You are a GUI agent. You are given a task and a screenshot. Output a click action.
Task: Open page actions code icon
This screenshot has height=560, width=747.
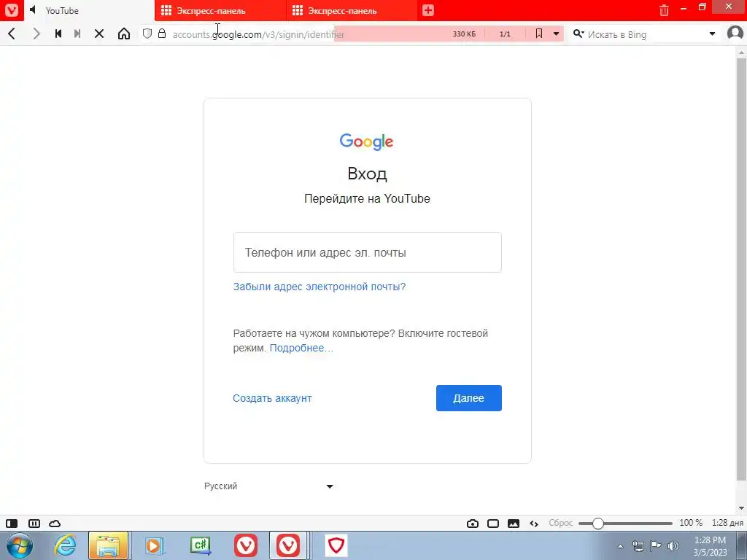tap(534, 524)
